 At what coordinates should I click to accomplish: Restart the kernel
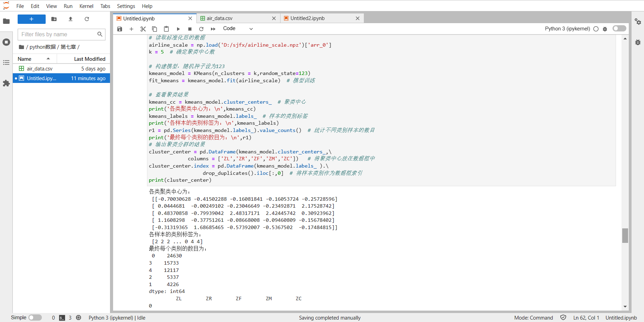pos(201,29)
